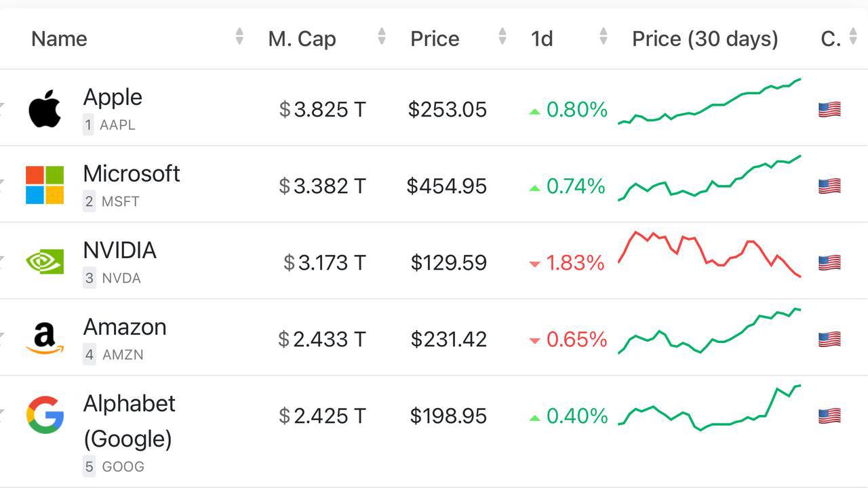Click the Apple company logo
The width and height of the screenshot is (868, 488).
tap(45, 108)
